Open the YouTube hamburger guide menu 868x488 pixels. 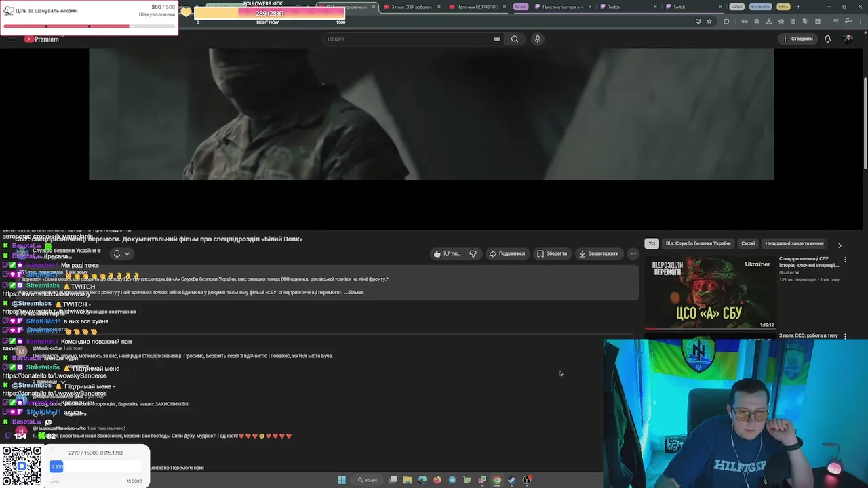coord(12,39)
